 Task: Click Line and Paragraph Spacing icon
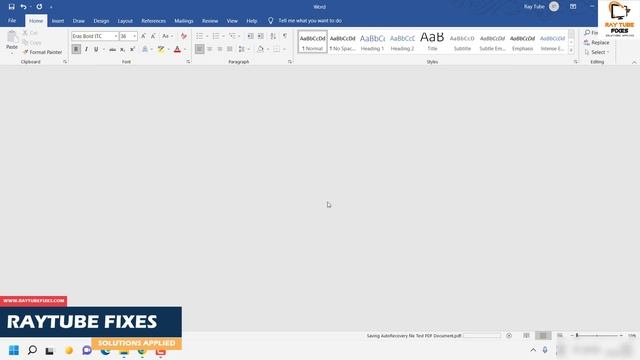click(x=242, y=49)
